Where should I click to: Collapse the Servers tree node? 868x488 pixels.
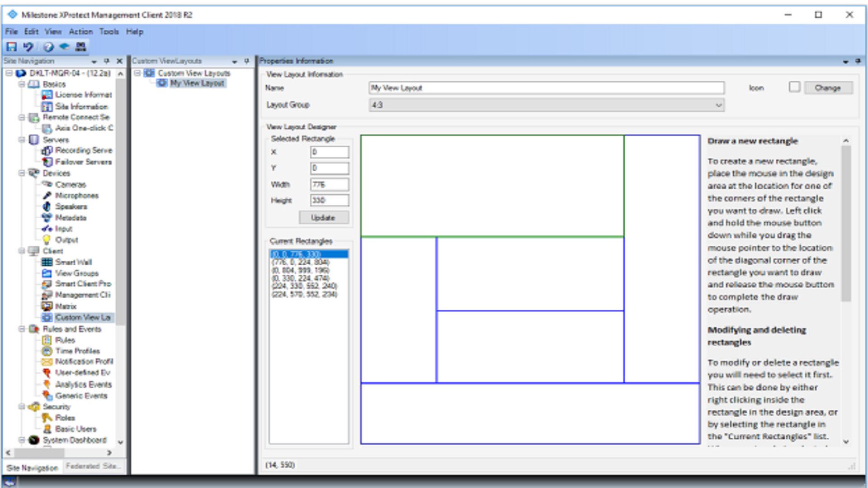(21, 140)
